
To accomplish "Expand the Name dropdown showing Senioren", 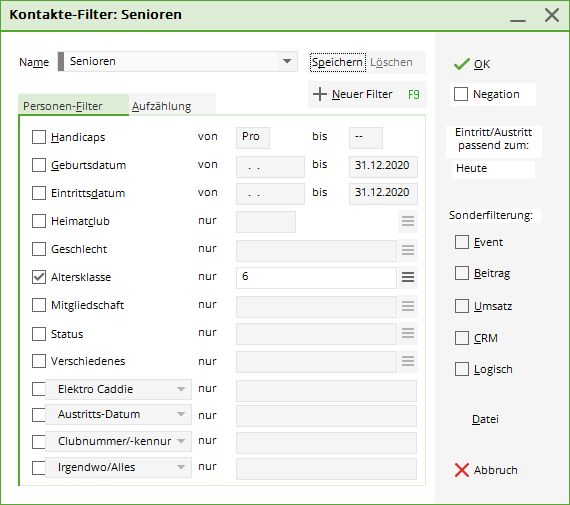I will [x=287, y=61].
